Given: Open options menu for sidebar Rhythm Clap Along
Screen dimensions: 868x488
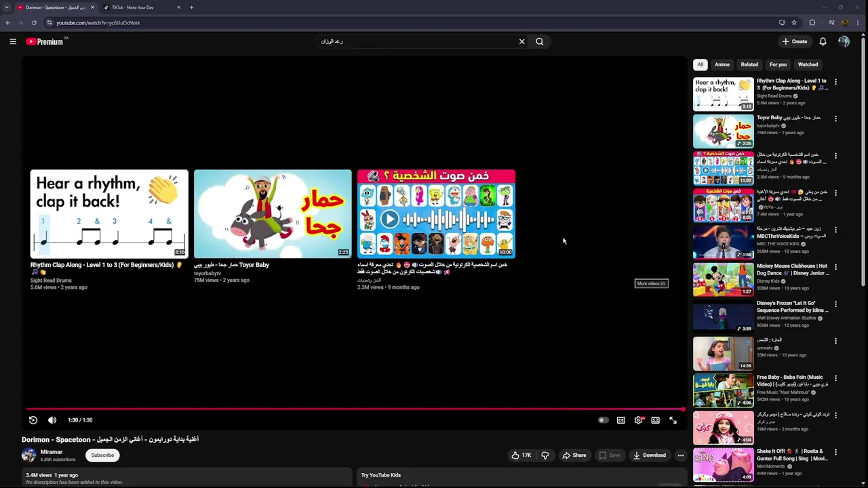Looking at the screenshot, I should click(x=835, y=82).
